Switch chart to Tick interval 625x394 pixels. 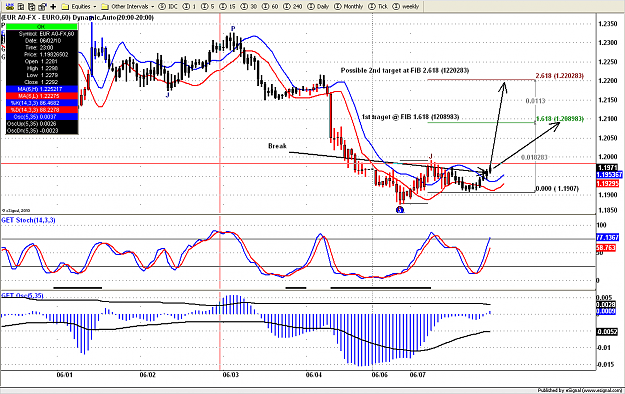coord(378,6)
